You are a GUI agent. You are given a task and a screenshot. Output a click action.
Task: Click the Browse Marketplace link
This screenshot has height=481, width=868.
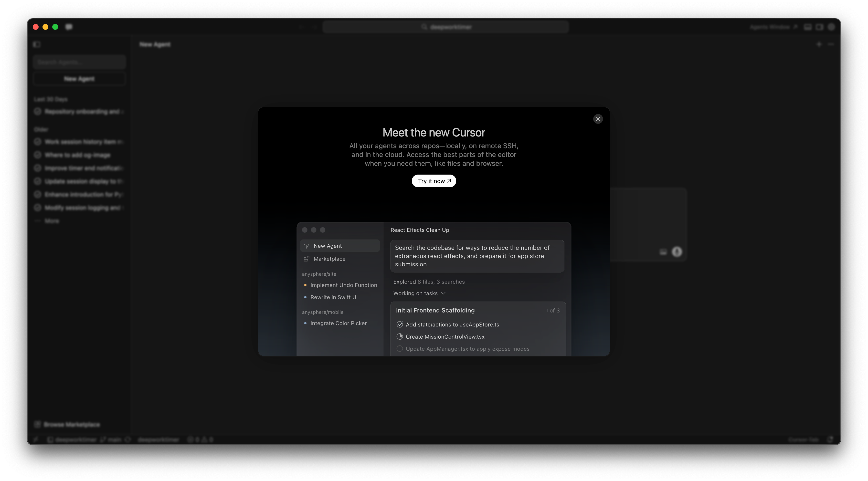71,424
